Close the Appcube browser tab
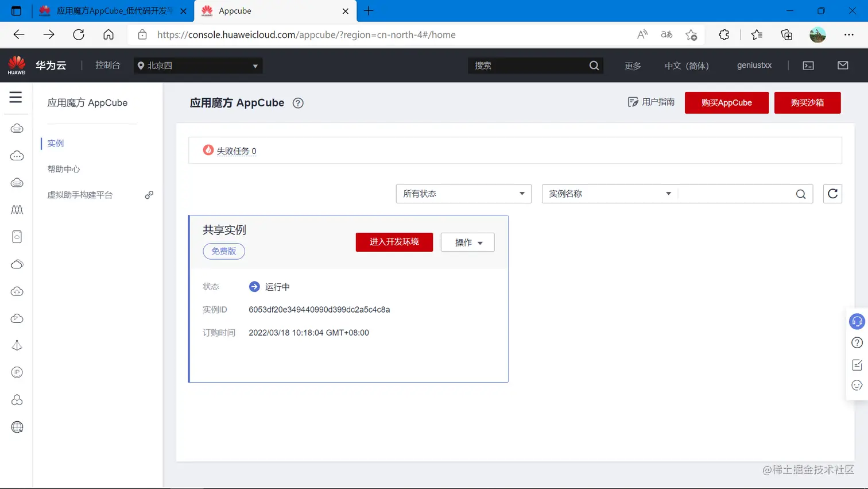This screenshot has height=489, width=868. tap(346, 11)
